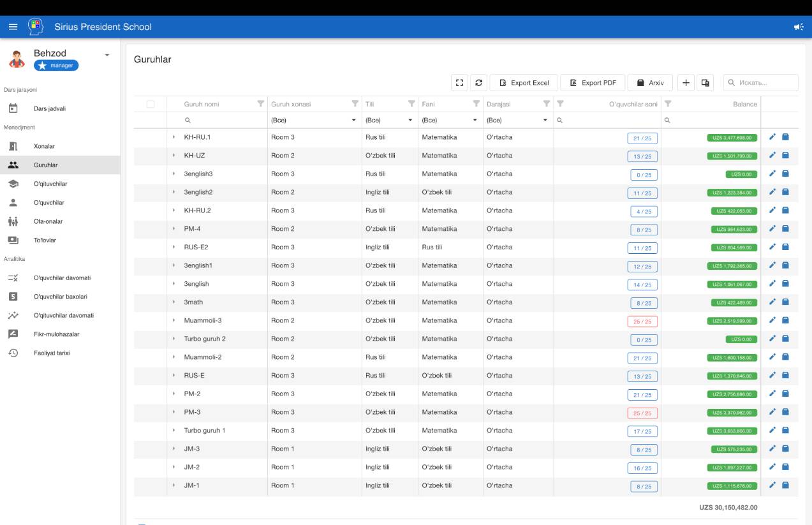Image resolution: width=812 pixels, height=525 pixels.
Task: Open the Arxiv button
Action: tap(650, 83)
